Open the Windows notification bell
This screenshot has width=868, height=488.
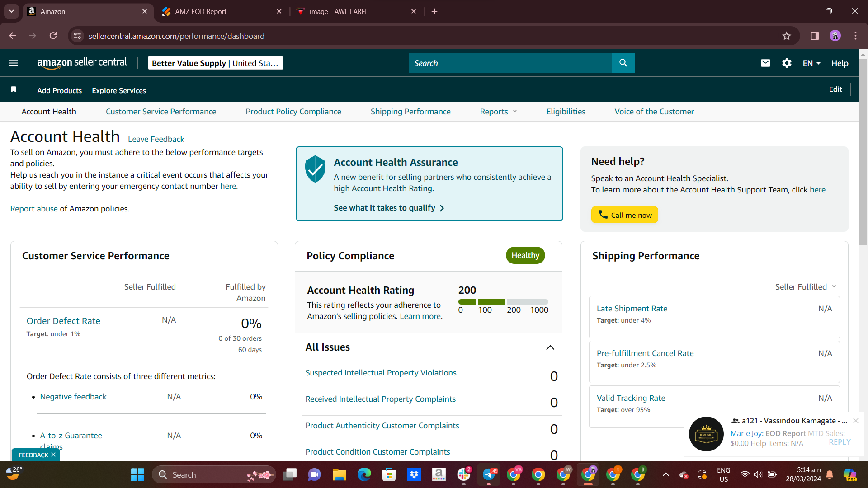pos(830,475)
